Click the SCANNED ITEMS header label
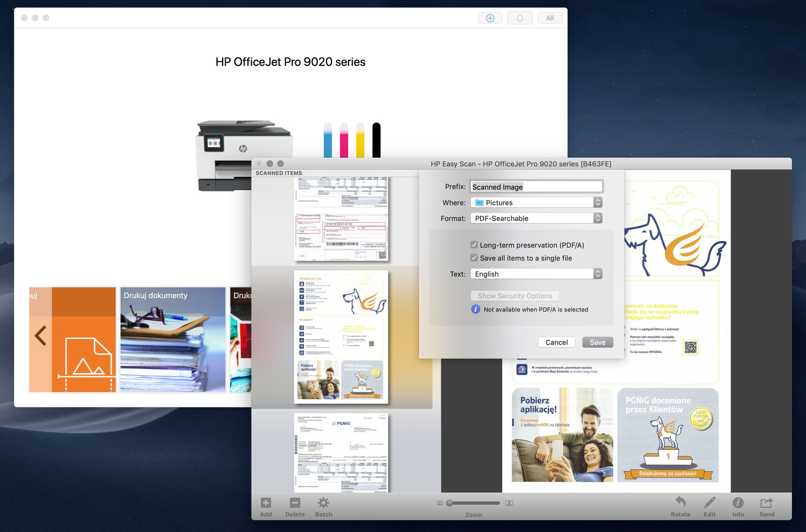The image size is (806, 532). tap(279, 173)
